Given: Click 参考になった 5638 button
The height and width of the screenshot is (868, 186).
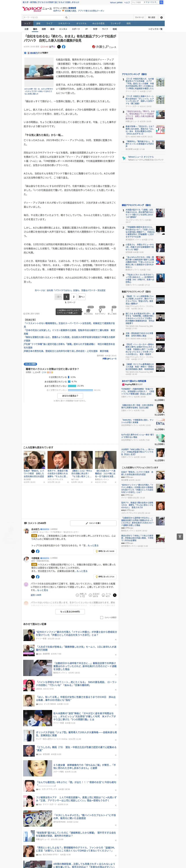Looking at the screenshot, I should click(x=105, y=551).
